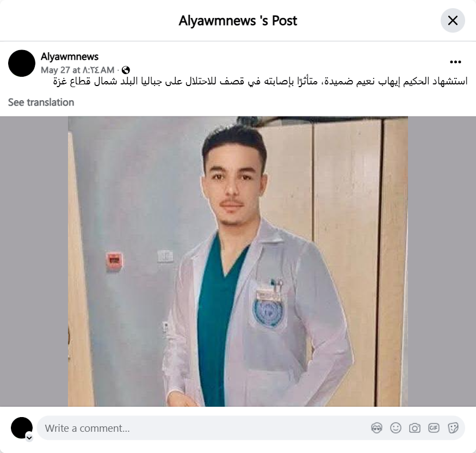Open Alyawmnews page via its profile picture
476x453 pixels.
click(x=22, y=63)
